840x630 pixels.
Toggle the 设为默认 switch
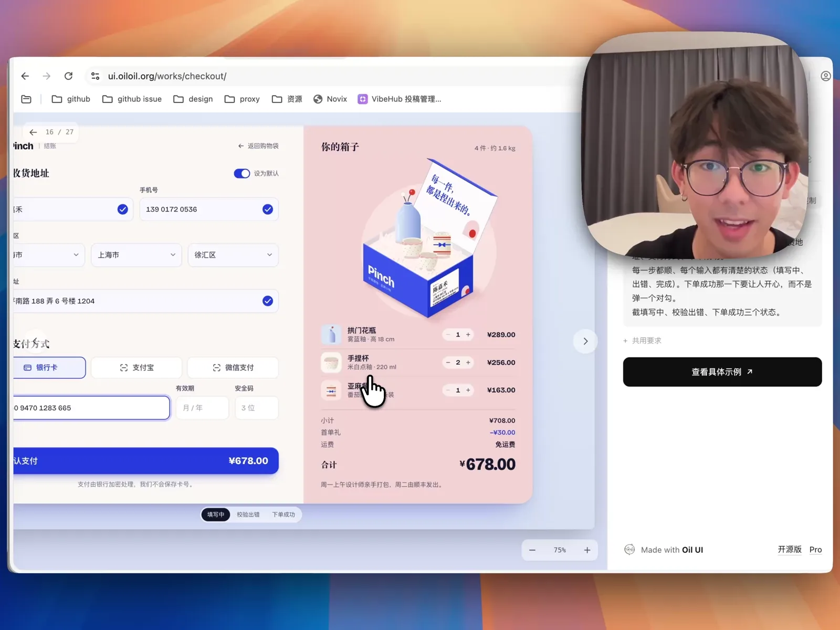(x=241, y=173)
